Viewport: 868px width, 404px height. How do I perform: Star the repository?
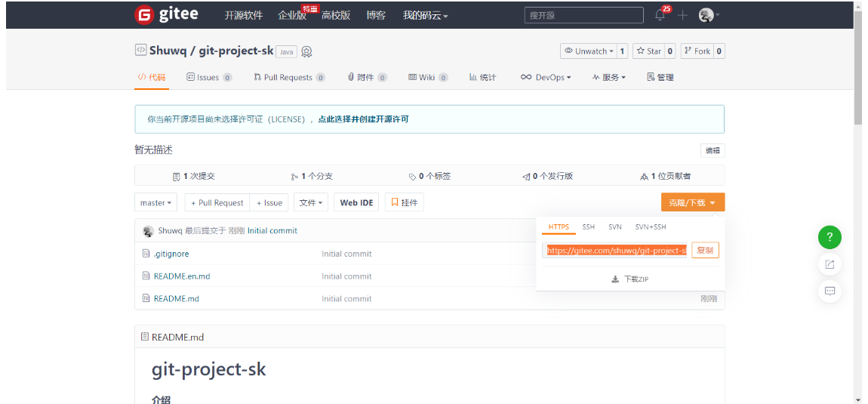(648, 51)
